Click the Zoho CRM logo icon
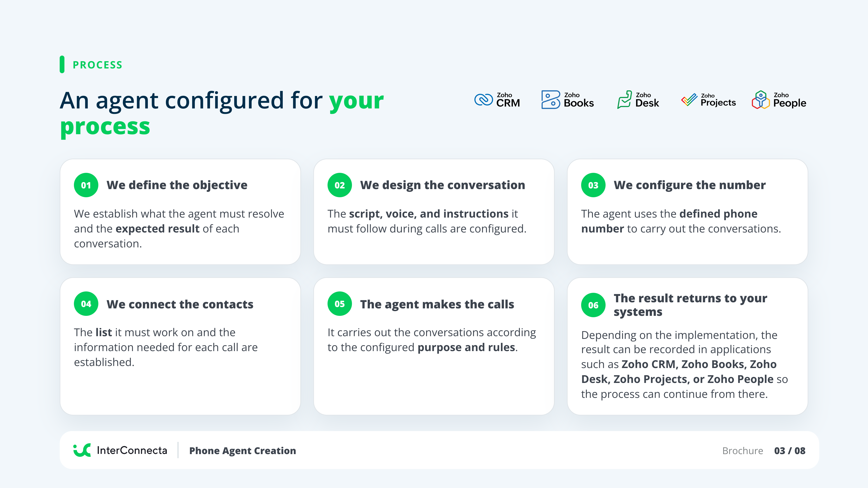 click(483, 100)
